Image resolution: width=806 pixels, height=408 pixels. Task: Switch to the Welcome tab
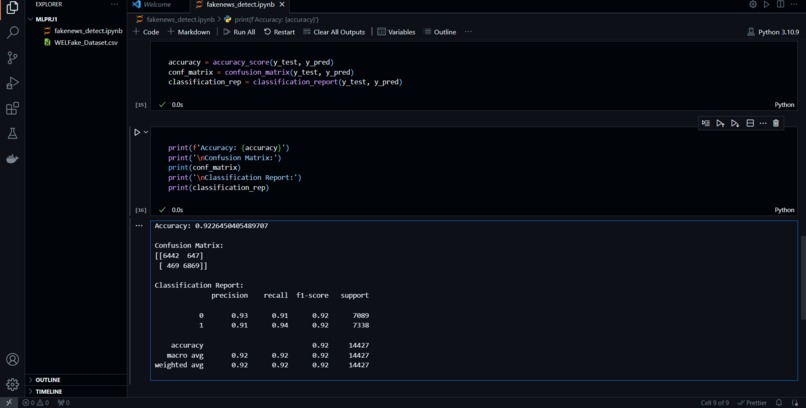158,5
